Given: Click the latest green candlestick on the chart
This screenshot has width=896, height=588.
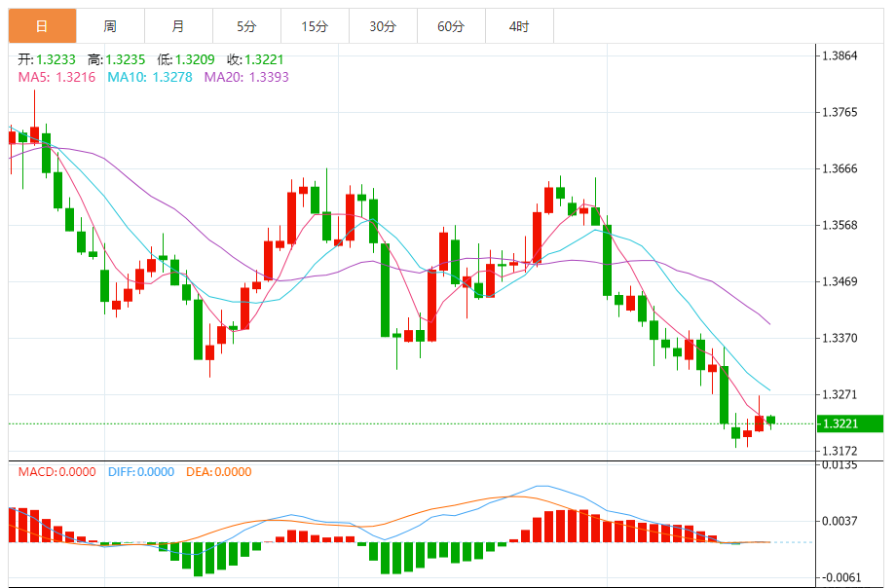Looking at the screenshot, I should coord(771,421).
